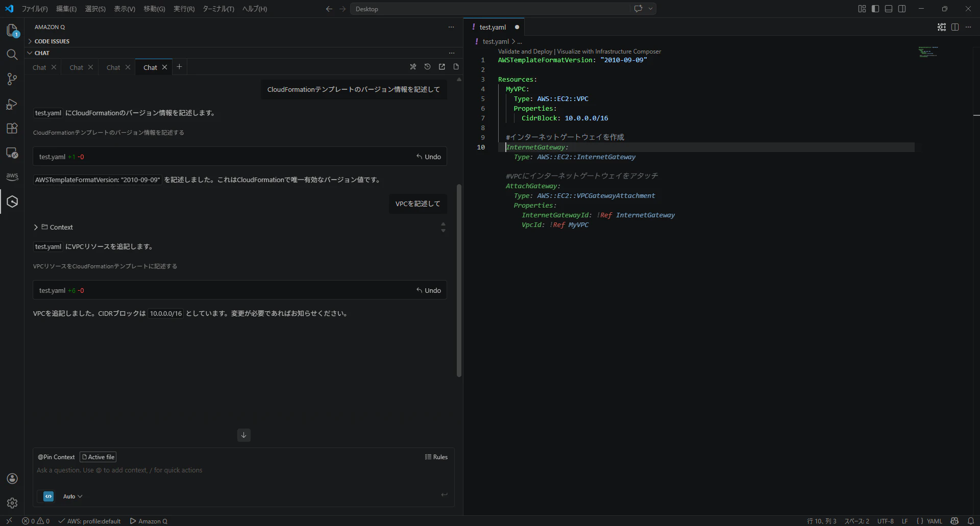This screenshot has width=980, height=526.
Task: Click the Rules button in chat input
Action: (436, 457)
